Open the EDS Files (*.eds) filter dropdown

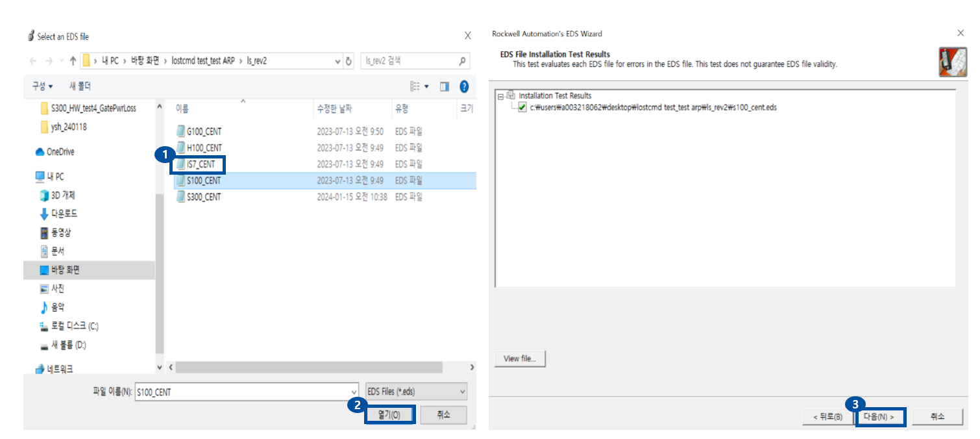click(x=461, y=391)
